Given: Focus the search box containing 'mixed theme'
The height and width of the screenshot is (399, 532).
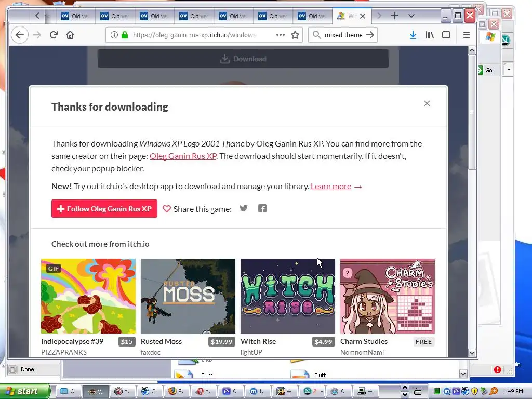Looking at the screenshot, I should (x=343, y=35).
